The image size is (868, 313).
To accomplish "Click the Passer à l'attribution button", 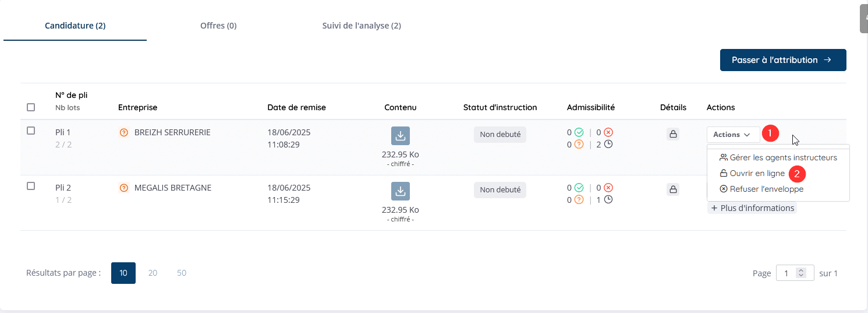I will click(783, 60).
